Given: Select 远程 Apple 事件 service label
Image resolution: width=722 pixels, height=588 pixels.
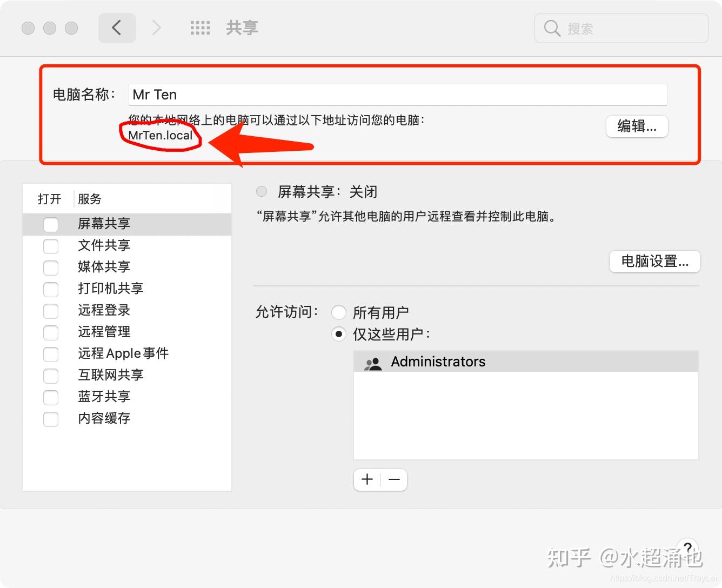Looking at the screenshot, I should tap(123, 353).
